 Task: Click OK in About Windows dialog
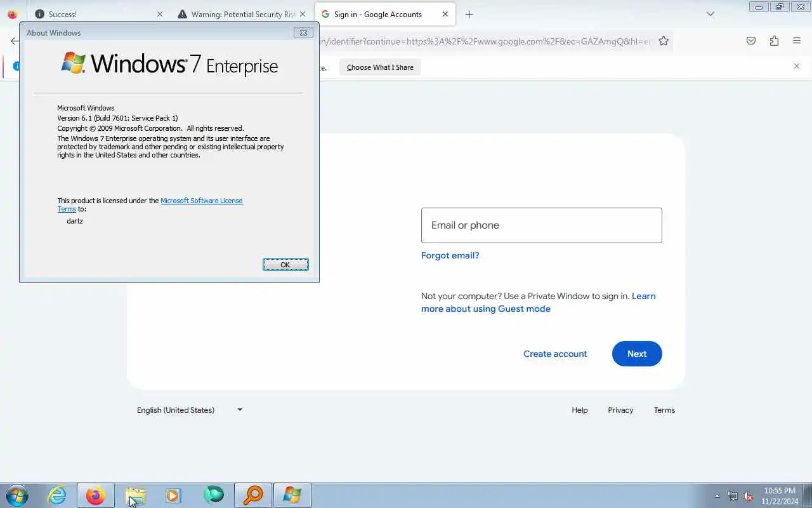pos(285,265)
